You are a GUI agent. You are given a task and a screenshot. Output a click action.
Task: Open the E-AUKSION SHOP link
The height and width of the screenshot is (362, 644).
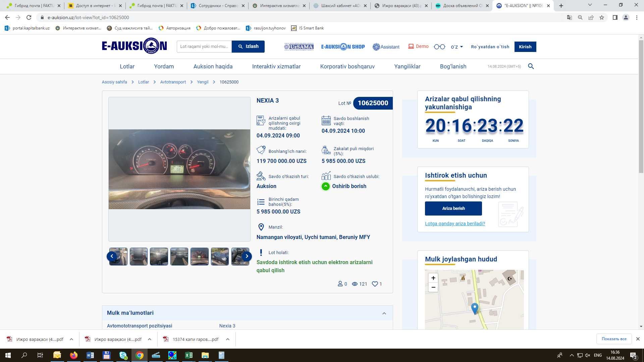pos(343,47)
